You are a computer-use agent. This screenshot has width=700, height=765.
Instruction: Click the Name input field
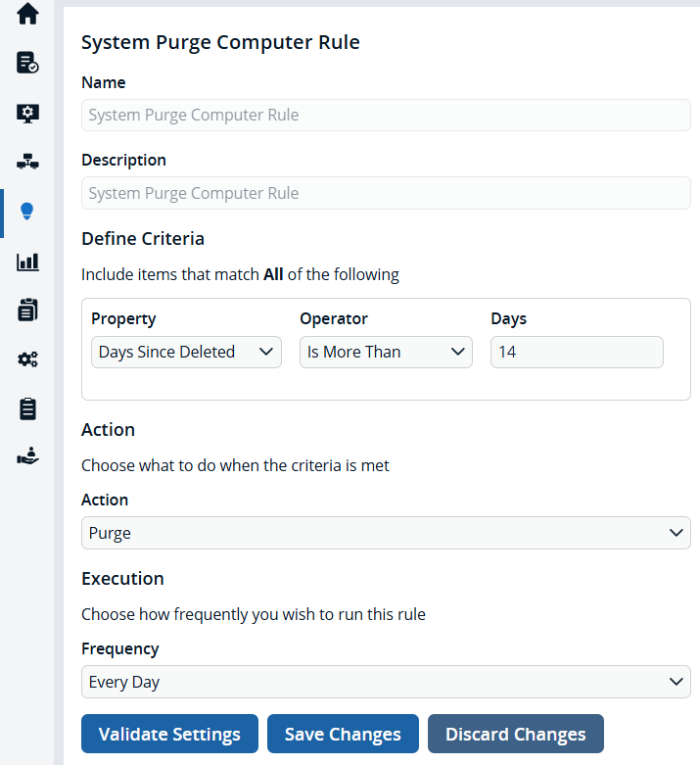pyautogui.click(x=386, y=116)
